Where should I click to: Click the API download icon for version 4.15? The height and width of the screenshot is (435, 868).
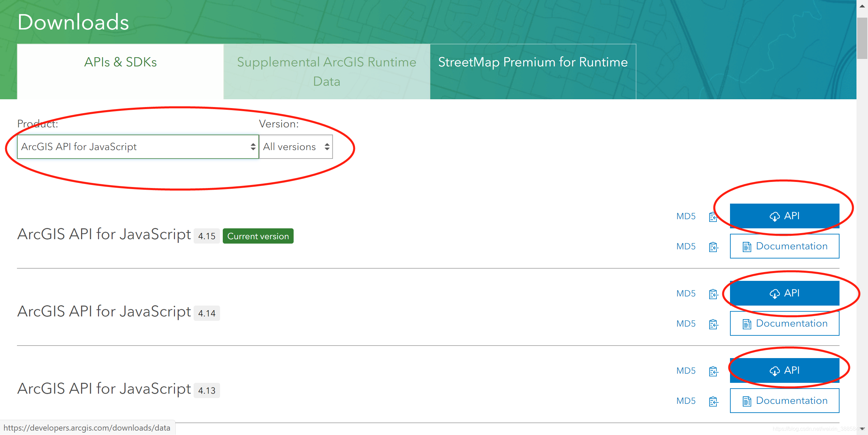[774, 216]
